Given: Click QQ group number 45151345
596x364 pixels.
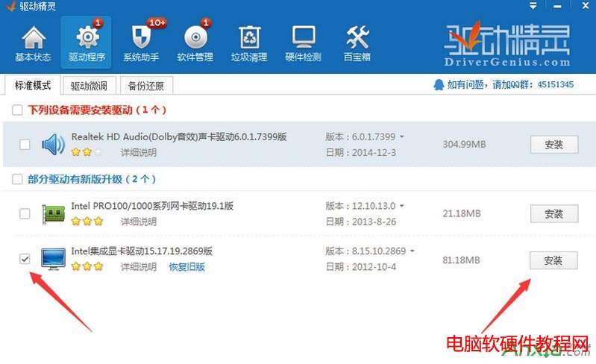Looking at the screenshot, I should (555, 85).
